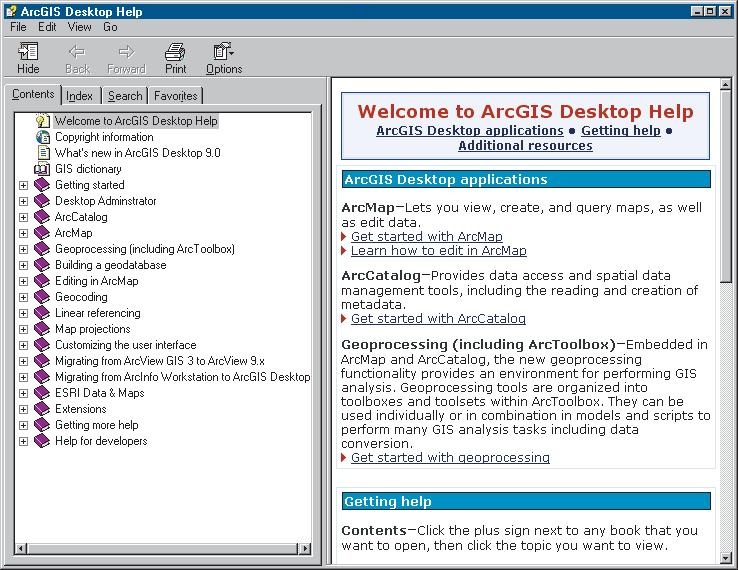738x570 pixels.
Task: Click the Geoprocessing book icon
Action: [x=42, y=249]
